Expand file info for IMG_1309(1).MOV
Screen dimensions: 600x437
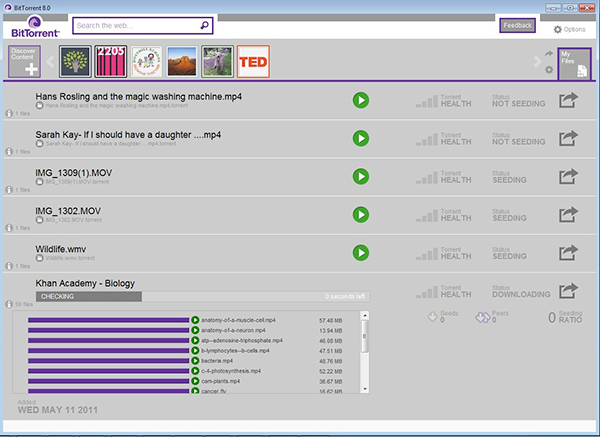coord(9,190)
